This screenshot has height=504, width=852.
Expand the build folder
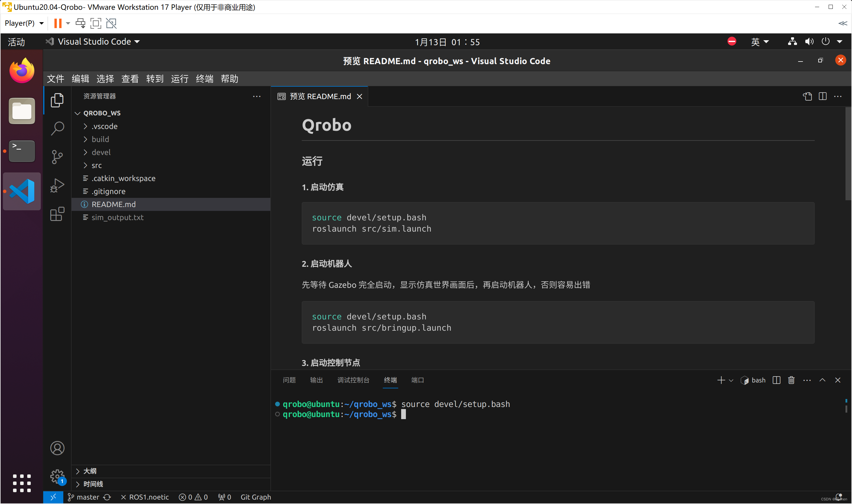coord(171,140)
